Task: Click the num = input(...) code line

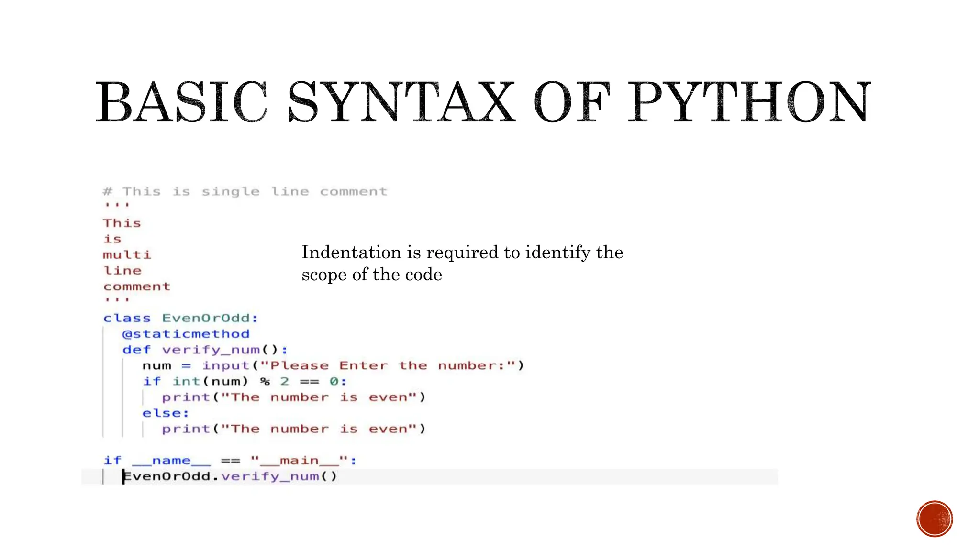Action: click(x=333, y=366)
